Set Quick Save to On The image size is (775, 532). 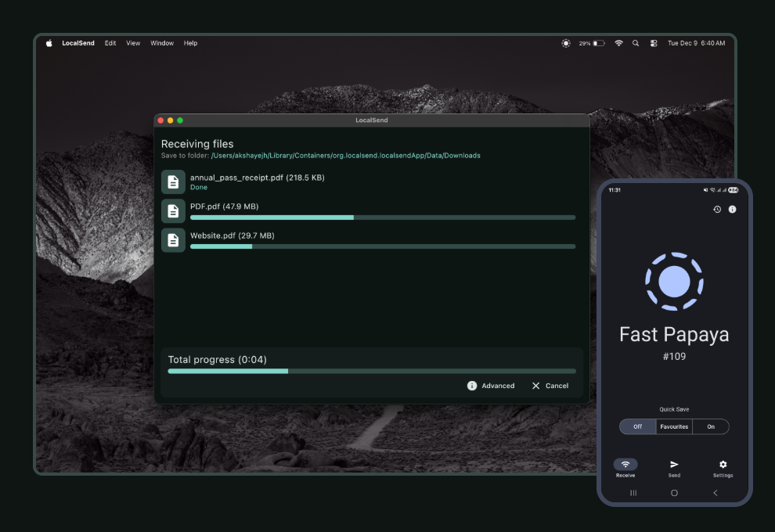point(711,427)
